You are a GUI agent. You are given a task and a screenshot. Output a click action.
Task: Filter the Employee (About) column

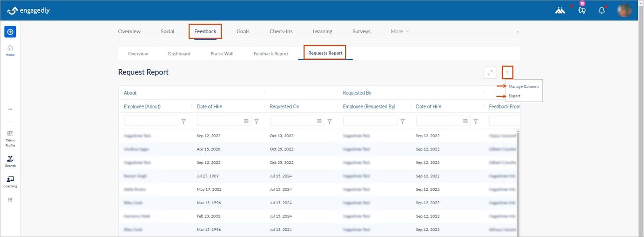pyautogui.click(x=183, y=121)
